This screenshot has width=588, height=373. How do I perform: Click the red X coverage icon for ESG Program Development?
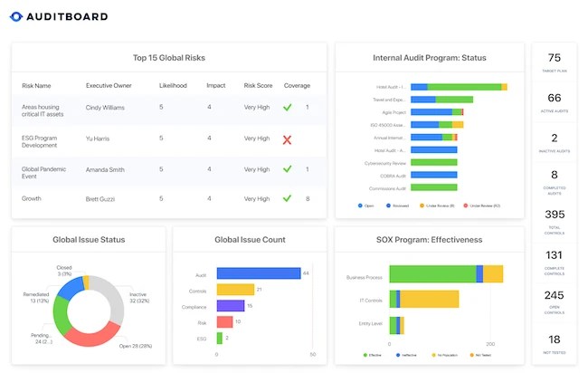pyautogui.click(x=287, y=140)
